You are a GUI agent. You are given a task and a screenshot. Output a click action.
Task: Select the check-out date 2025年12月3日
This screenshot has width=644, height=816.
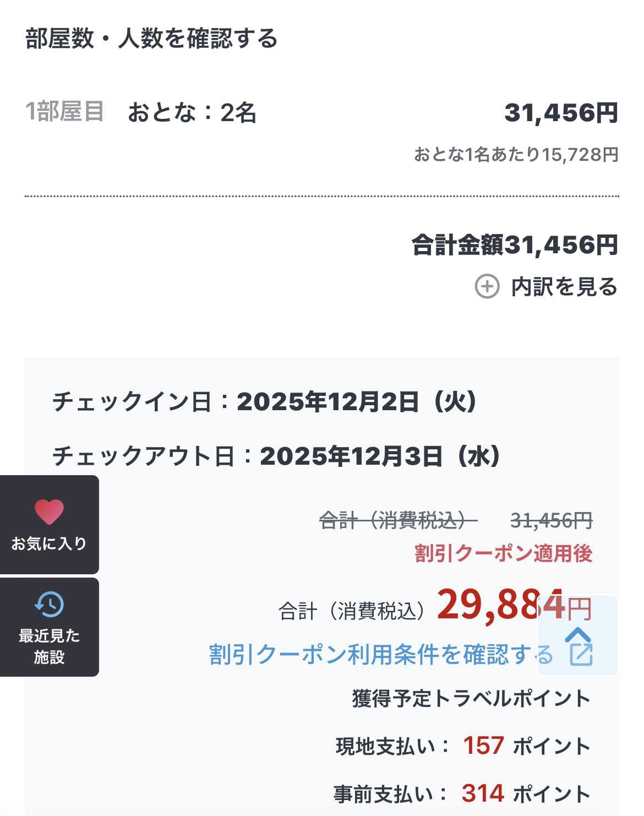click(x=379, y=456)
